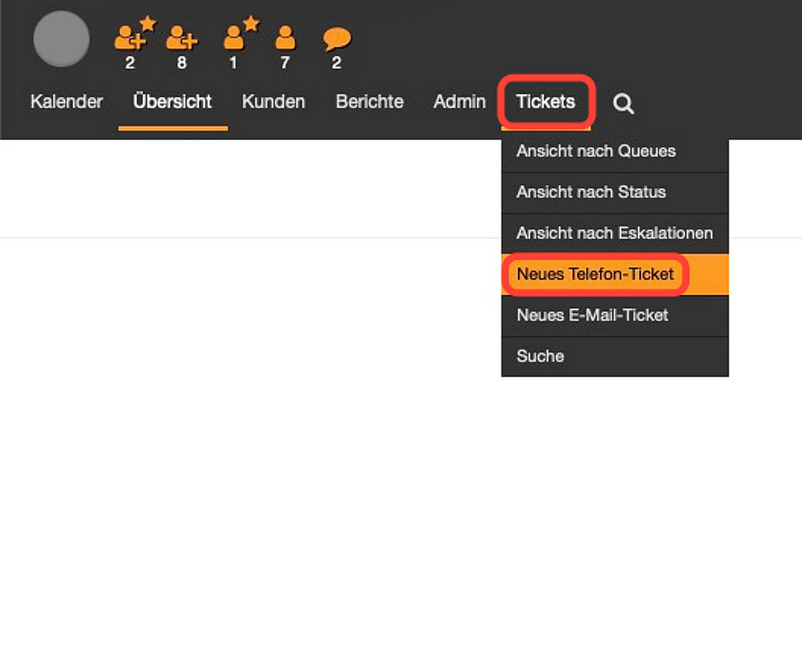Create a Neues Telefon-Ticket
Viewport: 802px width, 672px height.
(595, 275)
